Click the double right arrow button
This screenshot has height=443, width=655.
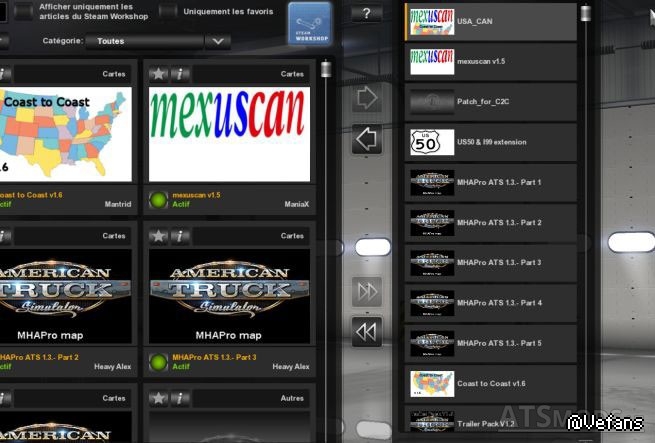367,292
